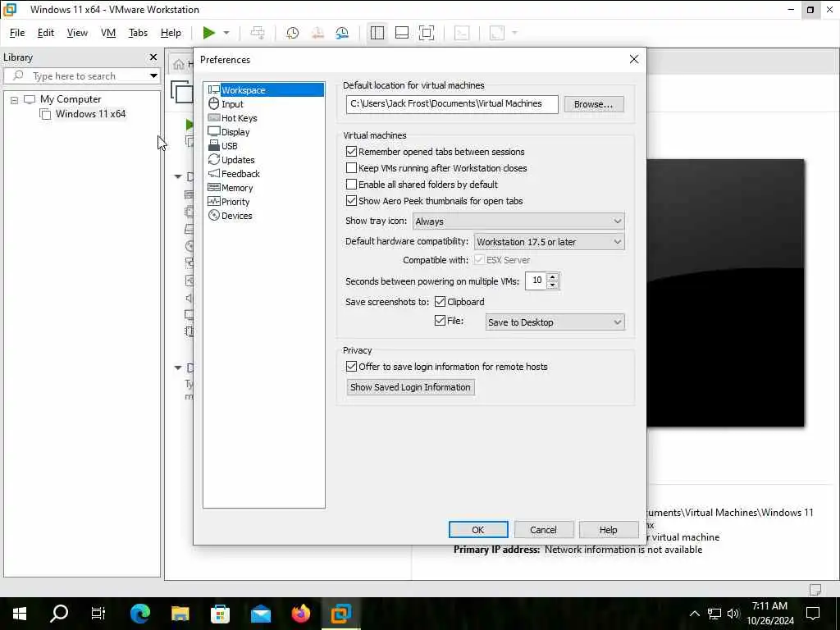840x630 pixels.
Task: Open the View menu
Action: (77, 33)
